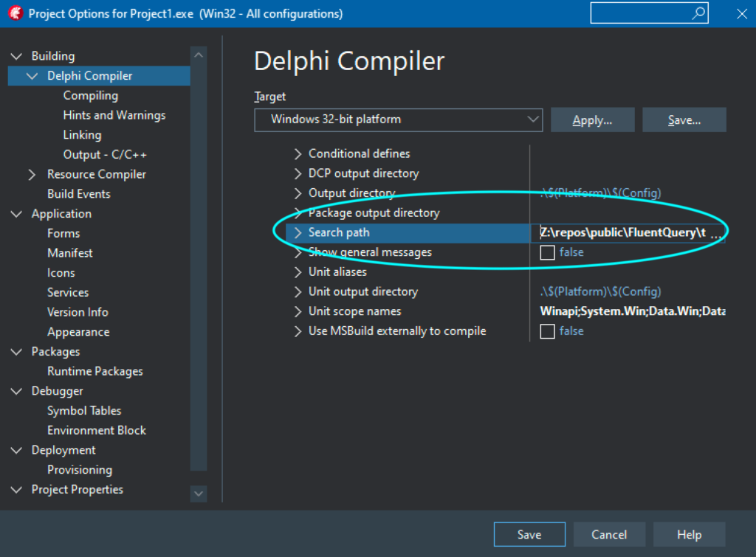Collapse the Packages tree node
The height and width of the screenshot is (557, 756).
[16, 352]
